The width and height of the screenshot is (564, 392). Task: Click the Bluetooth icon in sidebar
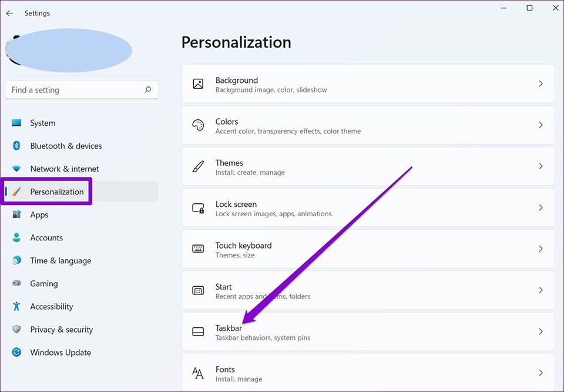click(x=16, y=146)
